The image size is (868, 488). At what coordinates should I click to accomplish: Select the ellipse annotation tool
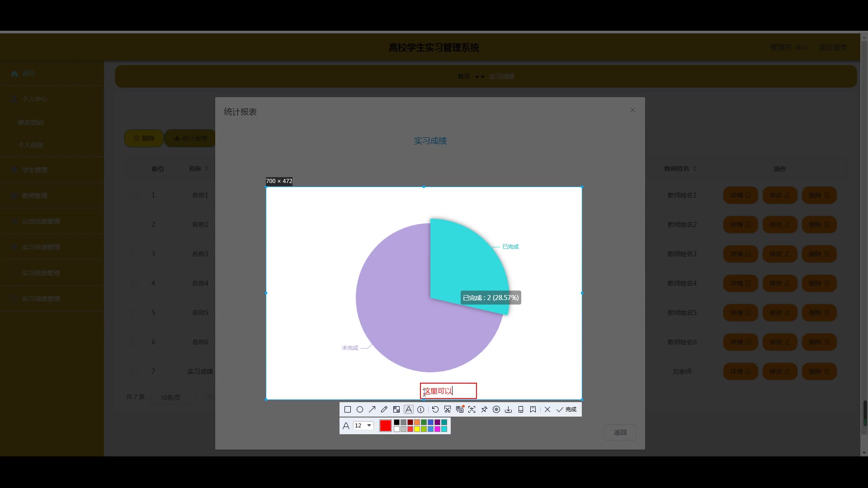pyautogui.click(x=360, y=409)
